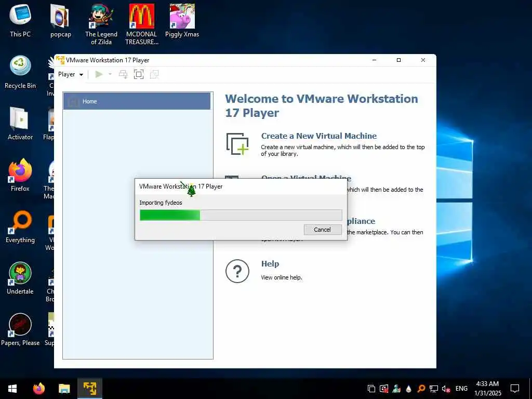The width and height of the screenshot is (532, 399).
Task: Click the Help question mark icon
Action: [x=237, y=271]
